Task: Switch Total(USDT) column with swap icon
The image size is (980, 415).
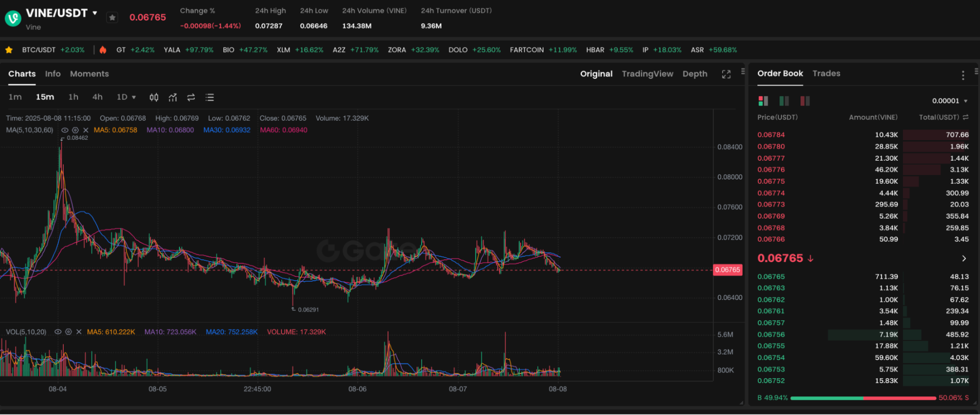Action: (x=966, y=118)
